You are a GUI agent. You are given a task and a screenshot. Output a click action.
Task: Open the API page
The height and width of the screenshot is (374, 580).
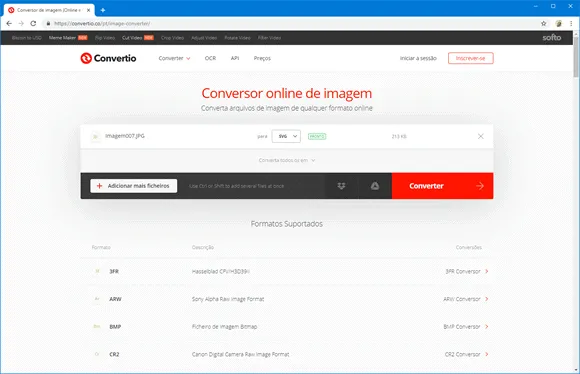click(235, 58)
